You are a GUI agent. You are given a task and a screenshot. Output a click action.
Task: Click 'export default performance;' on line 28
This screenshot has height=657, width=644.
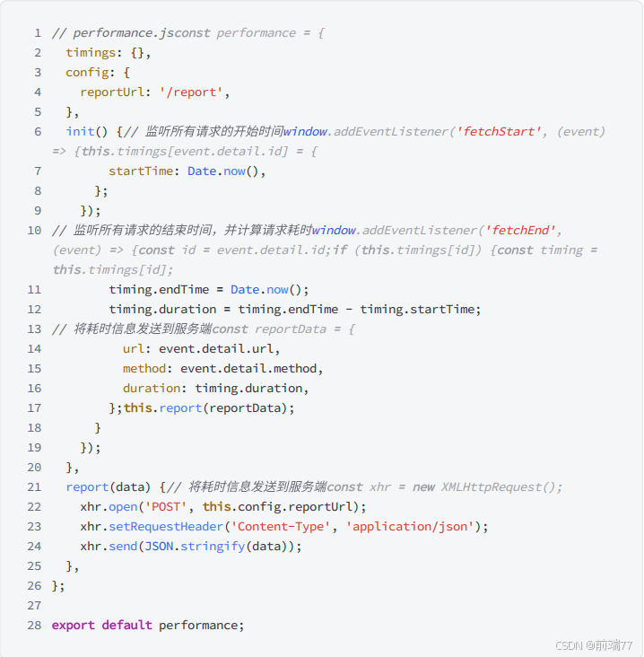pos(148,626)
